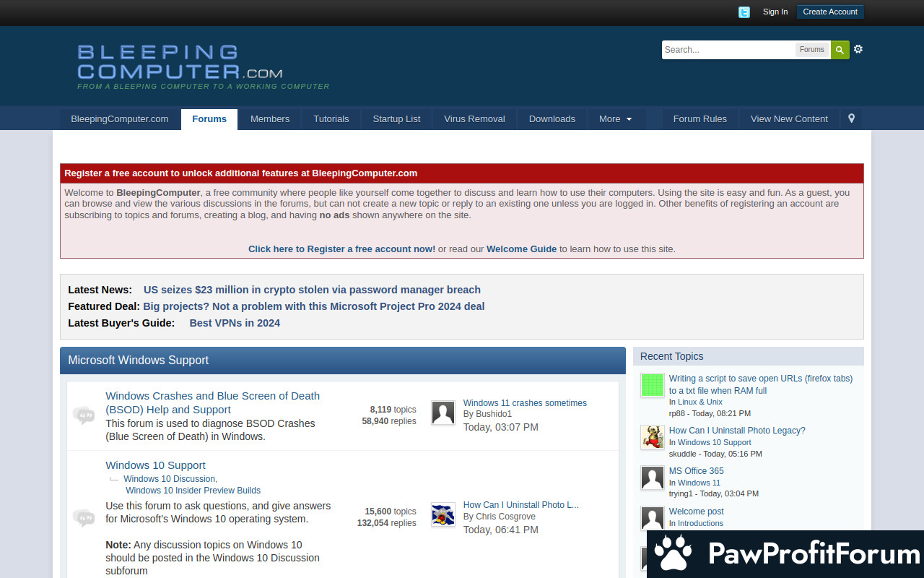Open the firefox tabs script recent topic
Viewport: 924px width, 578px height.
coord(761,384)
